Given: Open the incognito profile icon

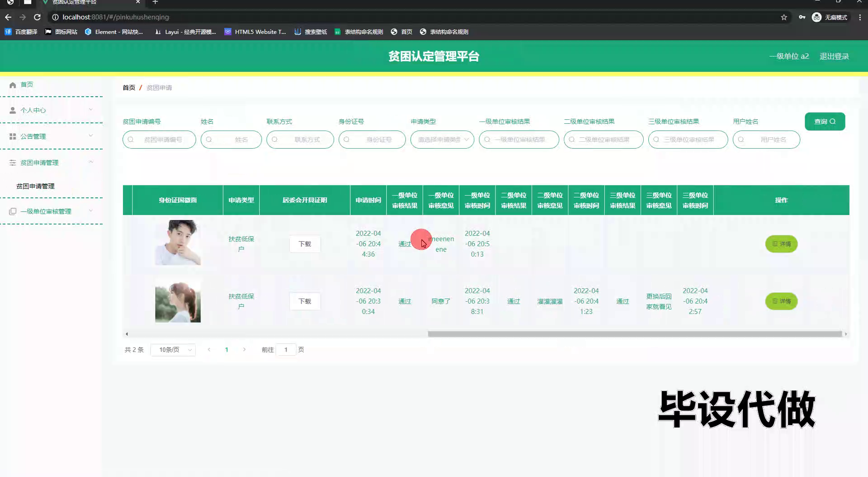Looking at the screenshot, I should click(x=816, y=17).
